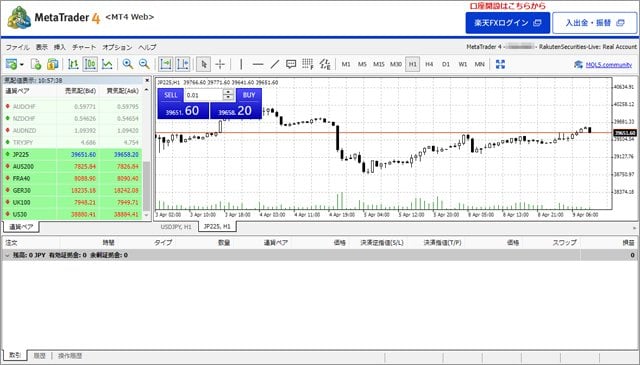
Task: Switch to bar chart display
Action: 73,64
